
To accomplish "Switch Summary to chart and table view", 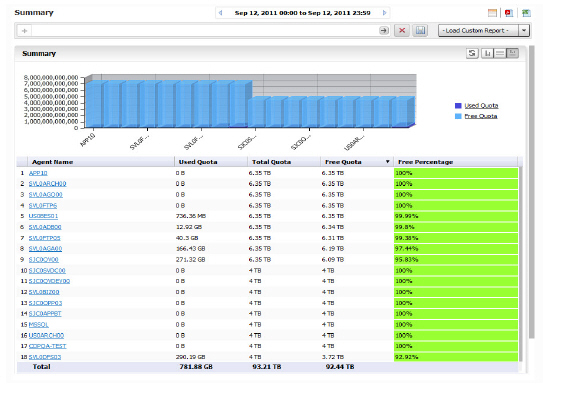I will pyautogui.click(x=512, y=53).
